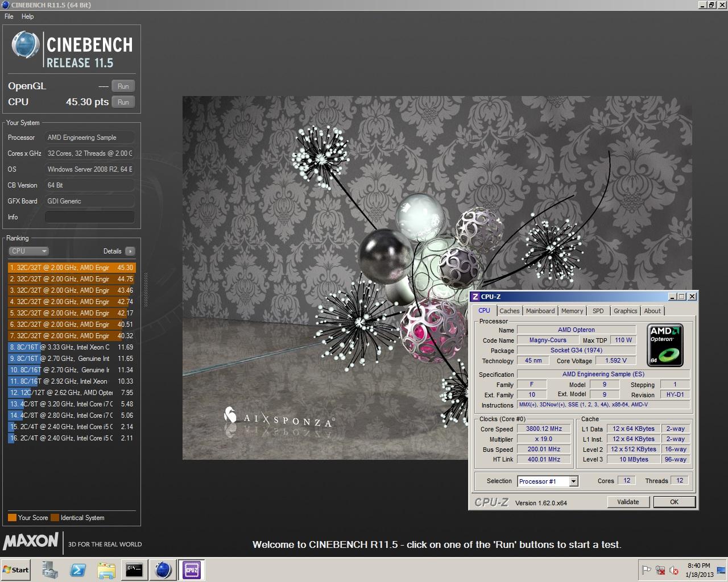The height and width of the screenshot is (582, 728).
Task: Select ranking entry scoring 44.75
Action: pyautogui.click(x=72, y=279)
